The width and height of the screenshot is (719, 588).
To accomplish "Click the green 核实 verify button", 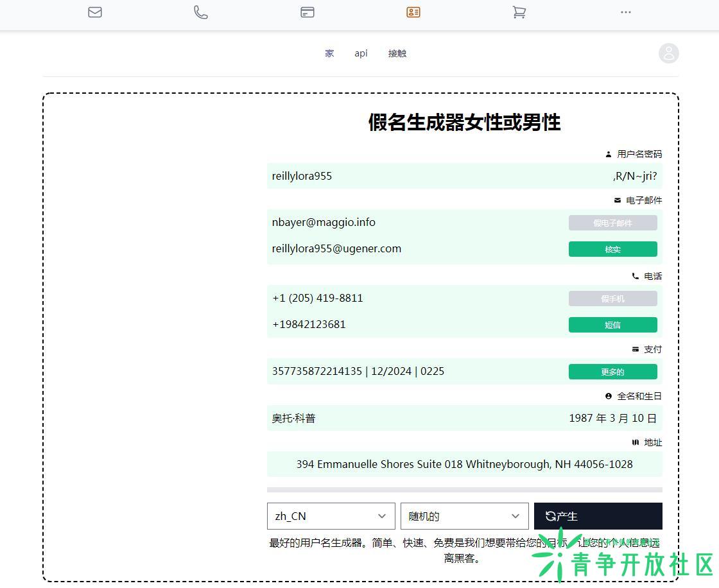I will point(612,249).
